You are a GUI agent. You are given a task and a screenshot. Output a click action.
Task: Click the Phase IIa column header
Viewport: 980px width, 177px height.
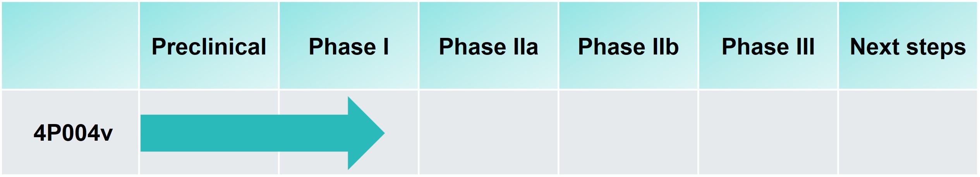coord(488,46)
